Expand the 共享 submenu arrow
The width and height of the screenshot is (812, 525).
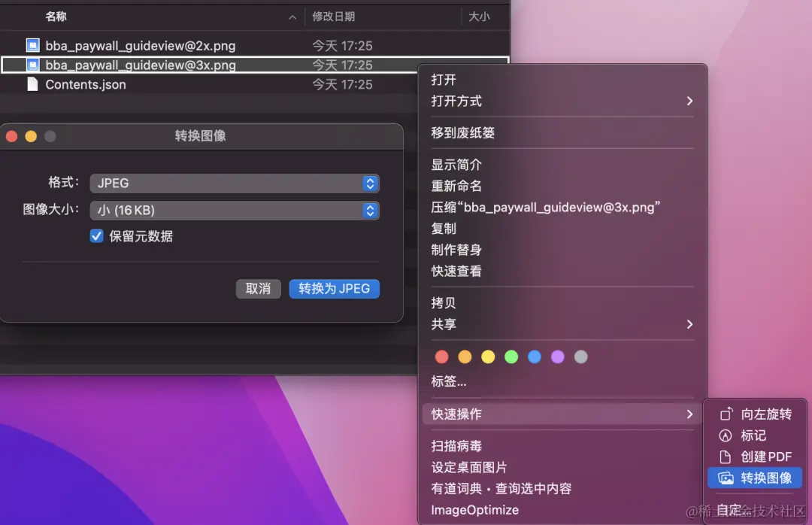tap(689, 324)
